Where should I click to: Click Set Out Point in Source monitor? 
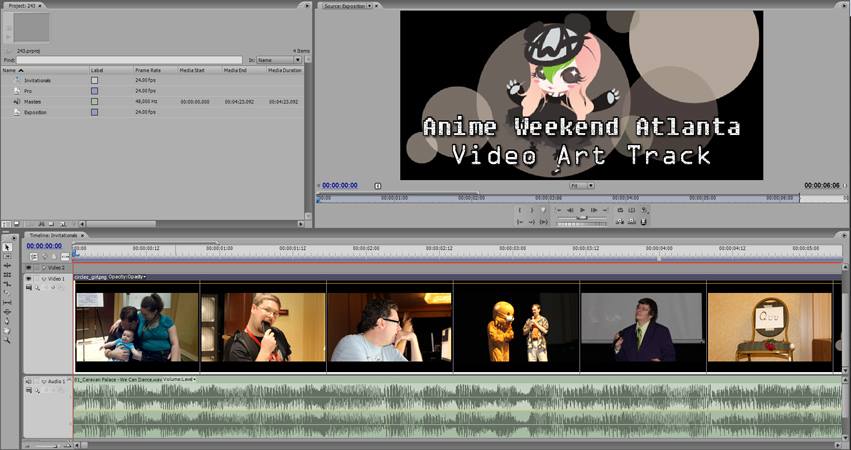(532, 210)
